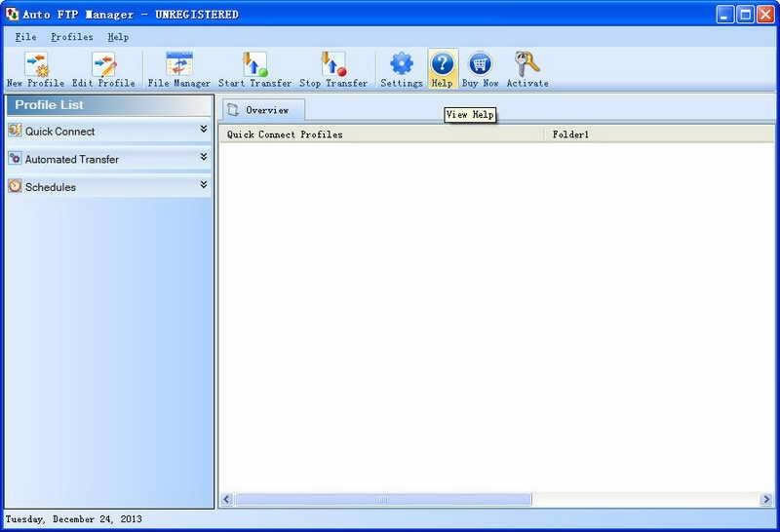This screenshot has height=532, width=780.
Task: Expand the Automated Transfer section chevron
Action: coord(204,157)
